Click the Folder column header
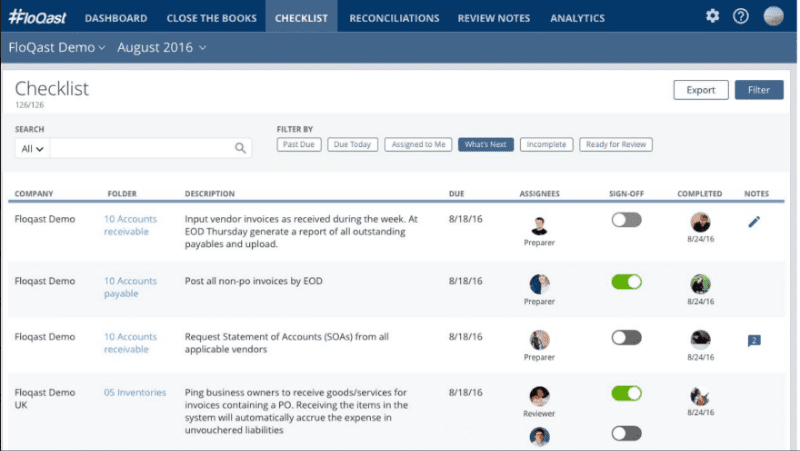Viewport: 800px width, 451px height. pos(122,194)
